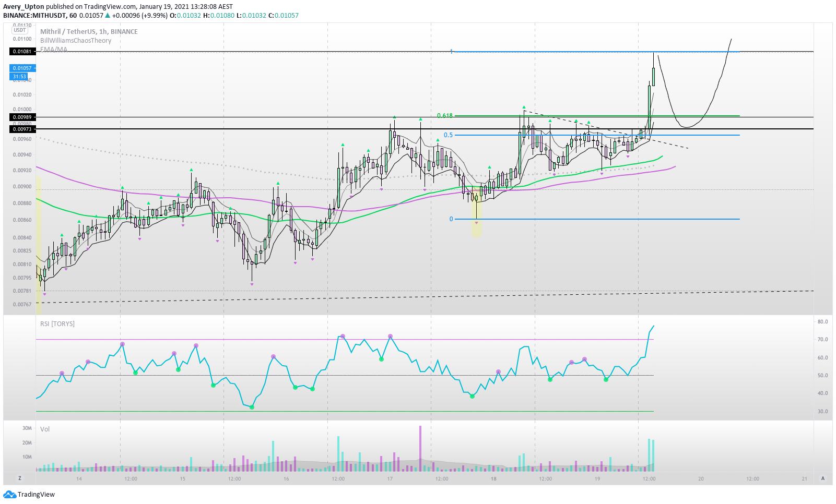Click the 0.00973 horizontal line label

point(22,129)
